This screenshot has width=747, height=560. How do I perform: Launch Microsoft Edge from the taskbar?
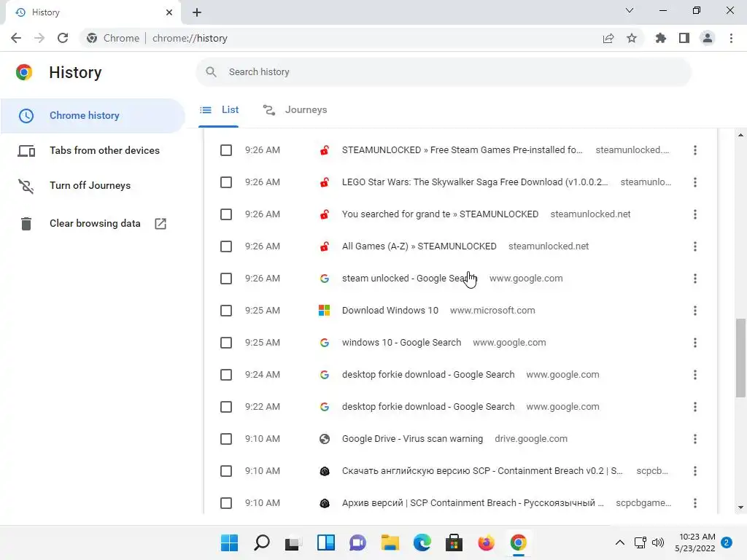point(422,542)
